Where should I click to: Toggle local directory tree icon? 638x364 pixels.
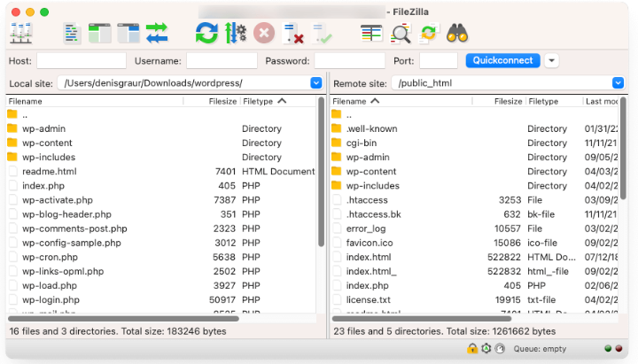99,33
